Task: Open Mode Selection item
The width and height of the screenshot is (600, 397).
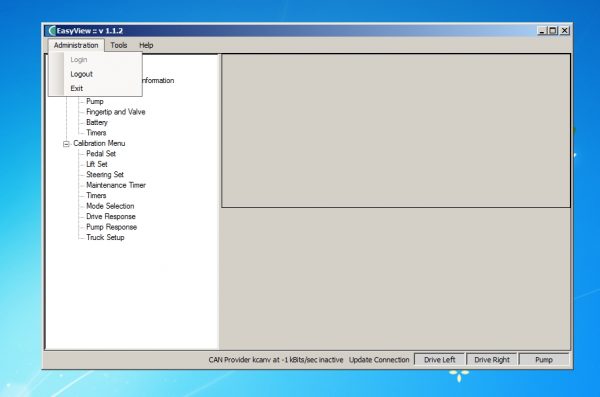Action: pyautogui.click(x=110, y=206)
